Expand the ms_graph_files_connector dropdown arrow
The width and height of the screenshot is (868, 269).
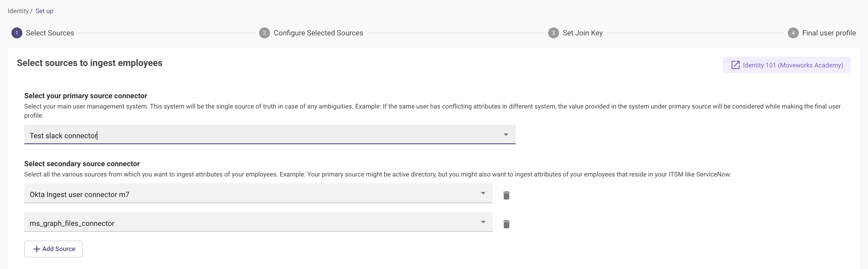pyautogui.click(x=483, y=222)
